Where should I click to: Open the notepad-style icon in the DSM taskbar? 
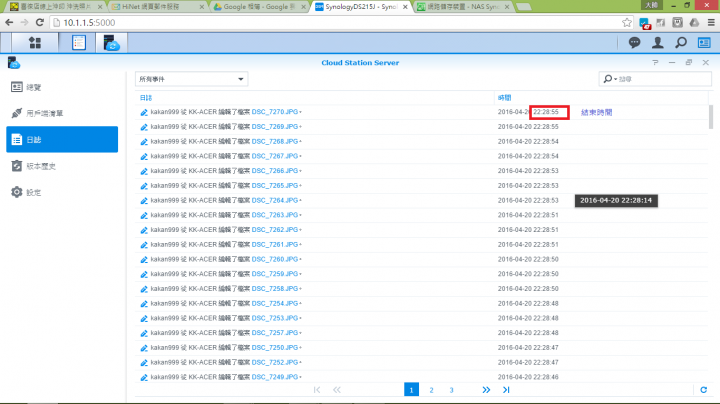click(x=79, y=43)
